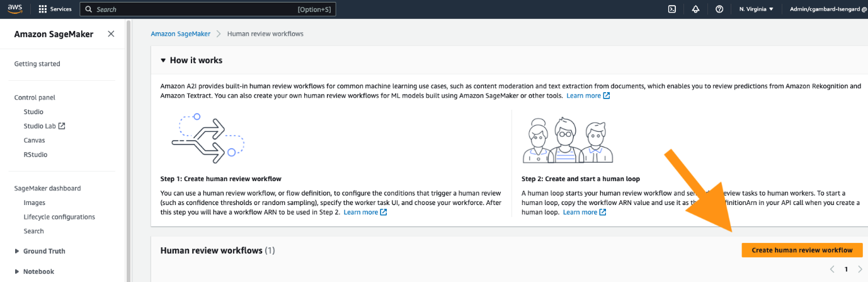Open Canvas in the sidebar
Screen dimensions: 868x282
[34, 140]
